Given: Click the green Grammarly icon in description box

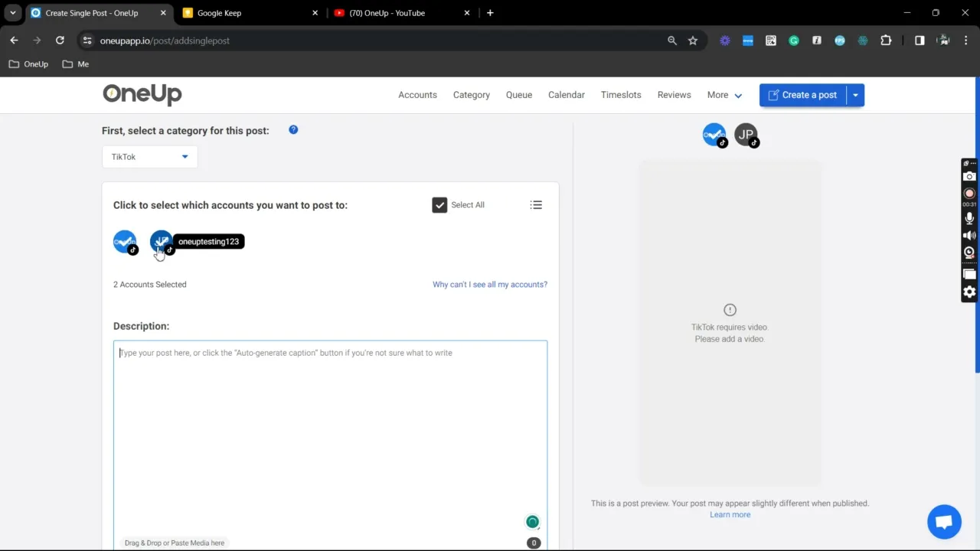Looking at the screenshot, I should point(532,522).
